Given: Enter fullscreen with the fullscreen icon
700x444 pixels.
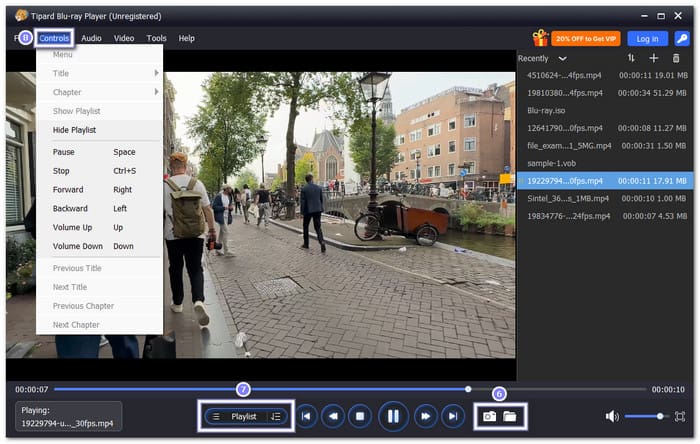Looking at the screenshot, I should (x=679, y=417).
